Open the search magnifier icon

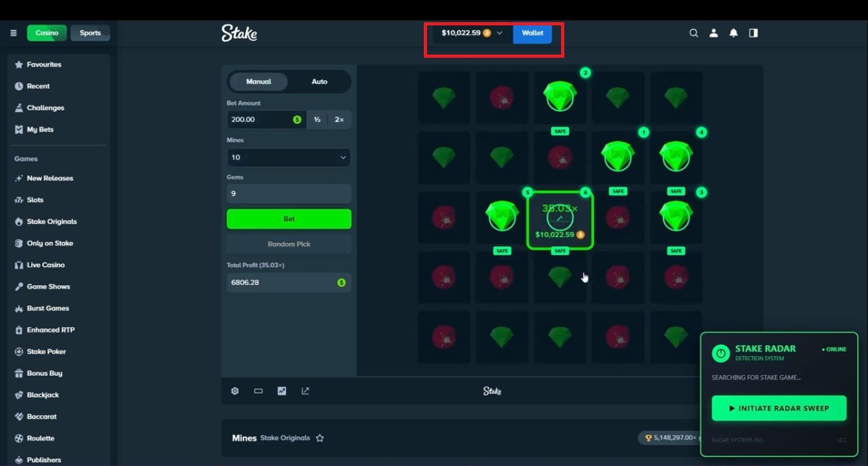[x=694, y=33]
